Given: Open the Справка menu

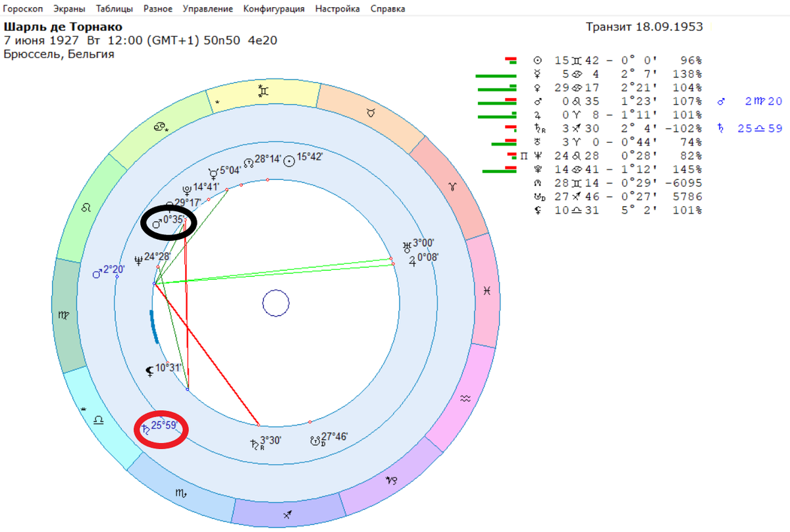Looking at the screenshot, I should click(388, 9).
